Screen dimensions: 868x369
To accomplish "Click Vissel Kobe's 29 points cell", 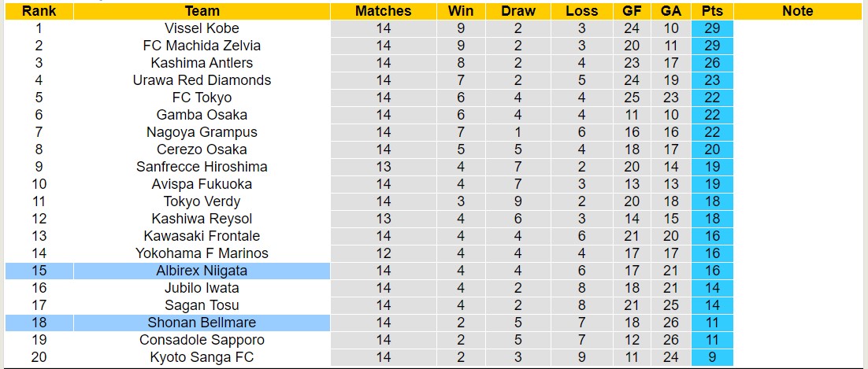I will 712,28.
